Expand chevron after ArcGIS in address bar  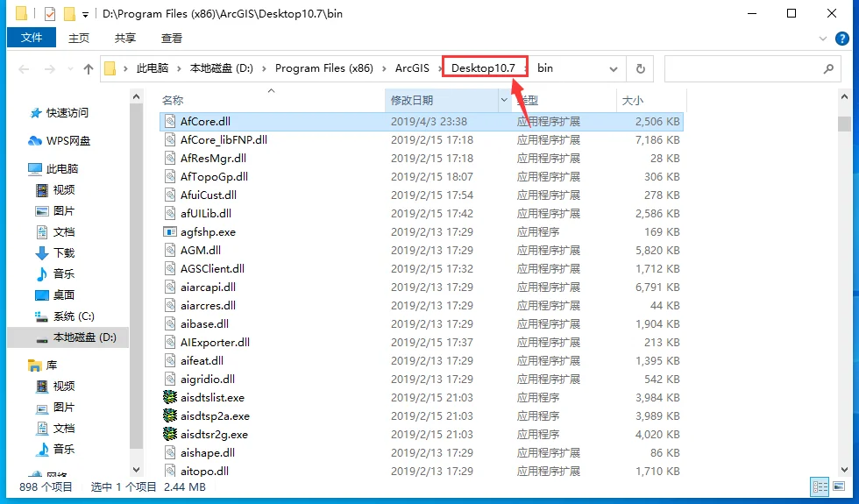click(x=440, y=68)
